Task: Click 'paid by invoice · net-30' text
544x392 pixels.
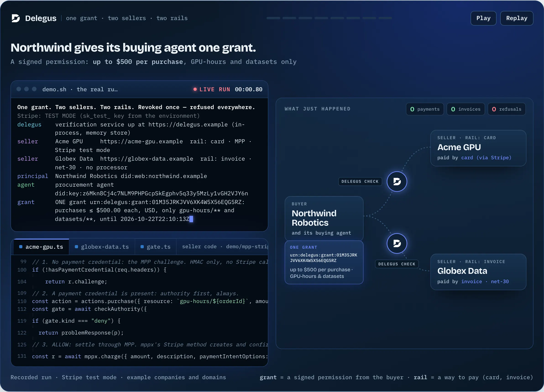Action: (x=473, y=281)
